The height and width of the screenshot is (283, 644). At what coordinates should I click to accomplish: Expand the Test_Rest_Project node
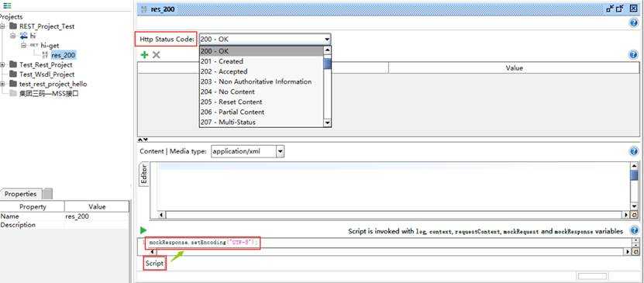point(3,65)
